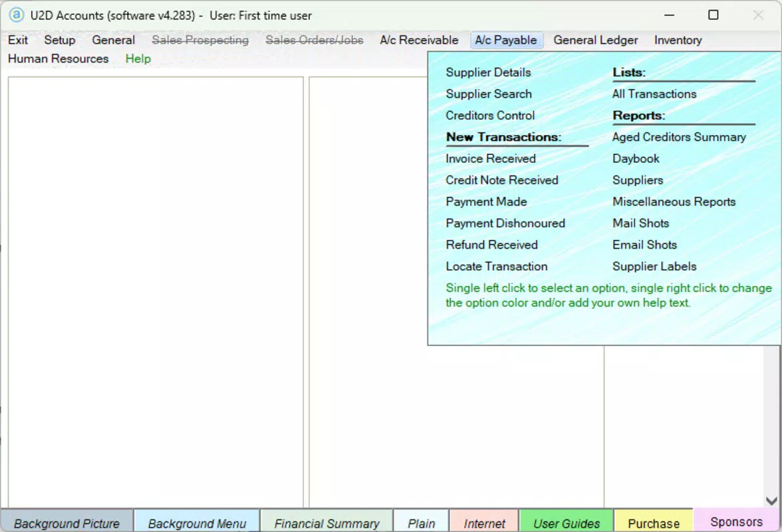Click the scrollbar down arrow
782x532 pixels.
pos(771,501)
